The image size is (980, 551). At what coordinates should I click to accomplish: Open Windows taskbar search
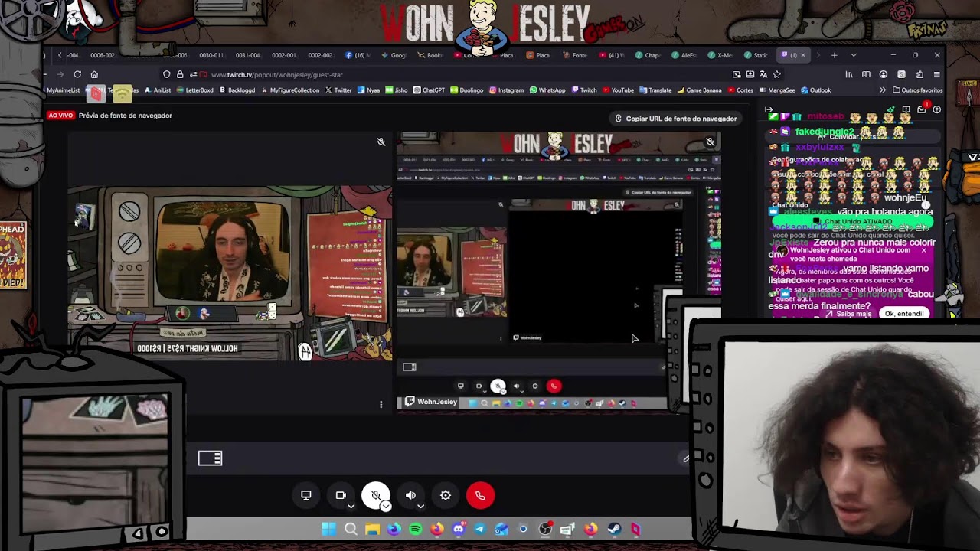point(351,529)
